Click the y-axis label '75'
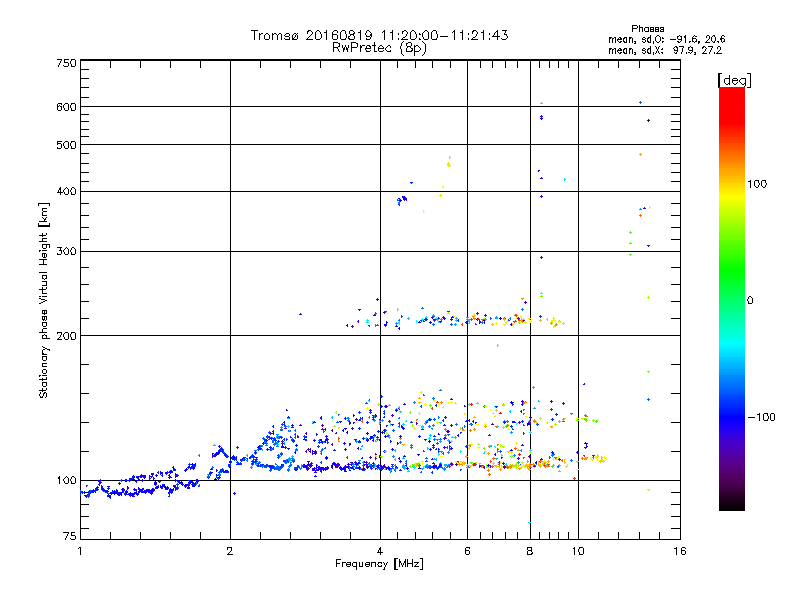The image size is (800, 600). click(70, 536)
